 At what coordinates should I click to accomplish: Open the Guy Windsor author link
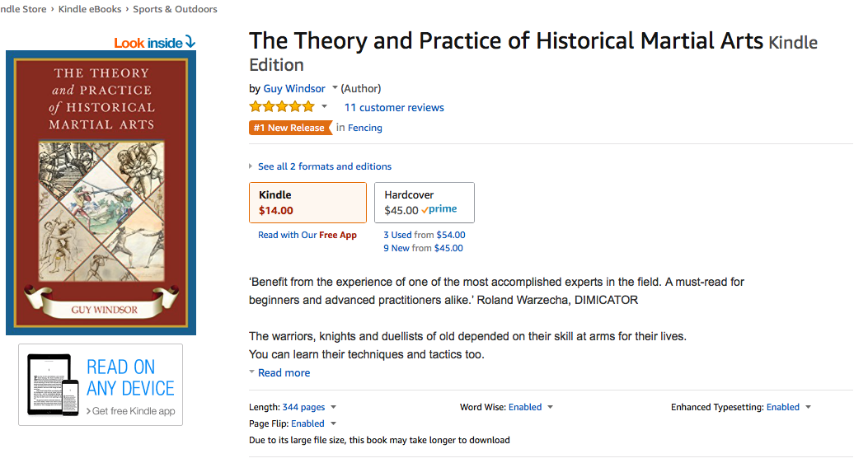[294, 89]
